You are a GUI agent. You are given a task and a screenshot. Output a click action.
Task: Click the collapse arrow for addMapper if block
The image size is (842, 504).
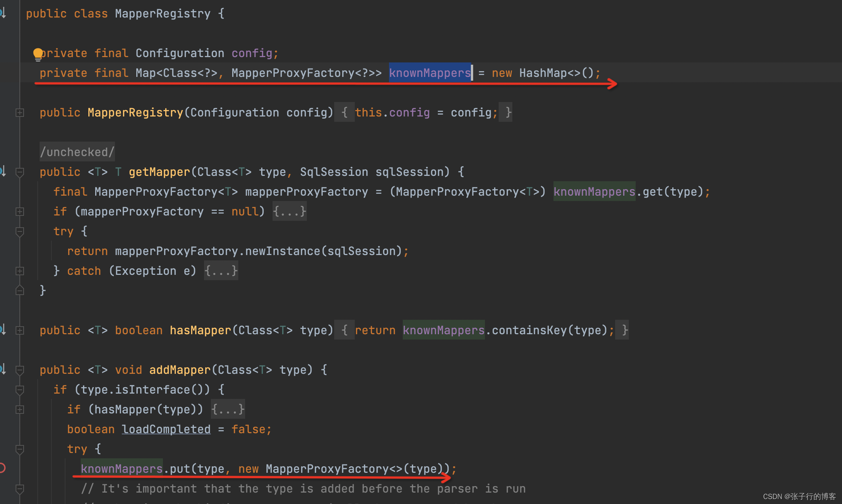pyautogui.click(x=19, y=389)
